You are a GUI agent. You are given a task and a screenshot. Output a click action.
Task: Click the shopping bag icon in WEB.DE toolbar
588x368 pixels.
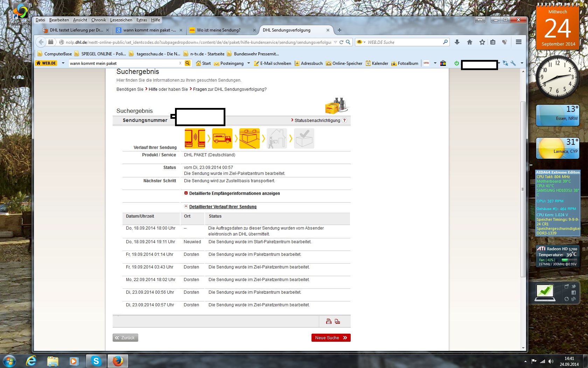[443, 63]
